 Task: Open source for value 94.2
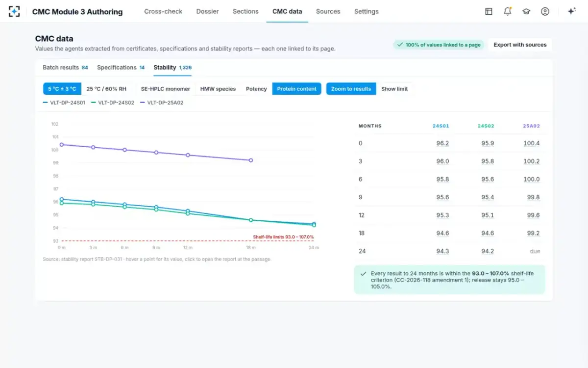coord(488,251)
